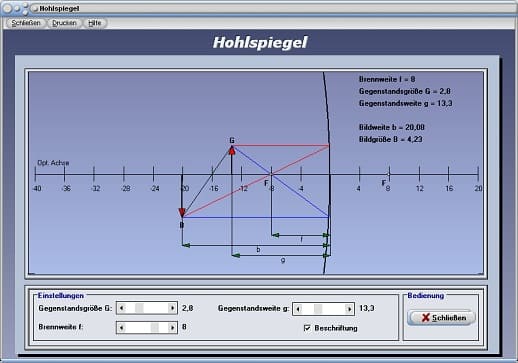518x363 pixels.
Task: Open the Schließen menu item
Action: [x=26, y=23]
